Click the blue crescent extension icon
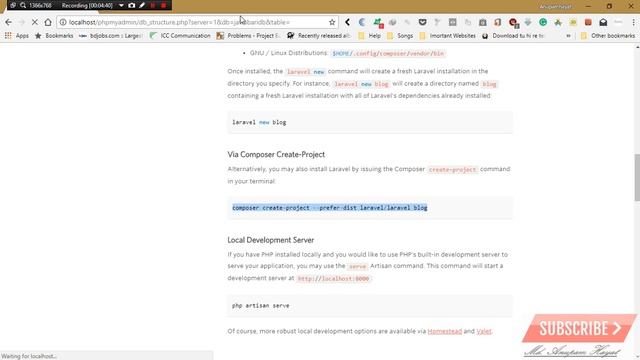Viewport: 640px width, 360px height. [362, 22]
